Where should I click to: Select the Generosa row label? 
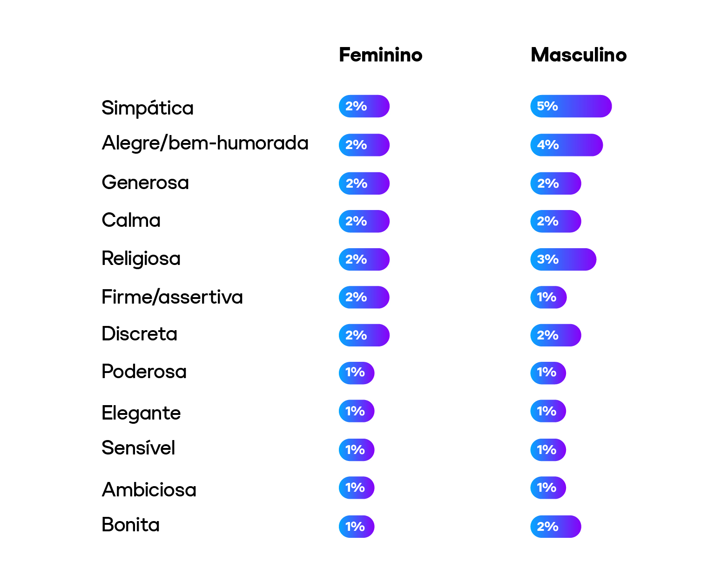coord(145,183)
